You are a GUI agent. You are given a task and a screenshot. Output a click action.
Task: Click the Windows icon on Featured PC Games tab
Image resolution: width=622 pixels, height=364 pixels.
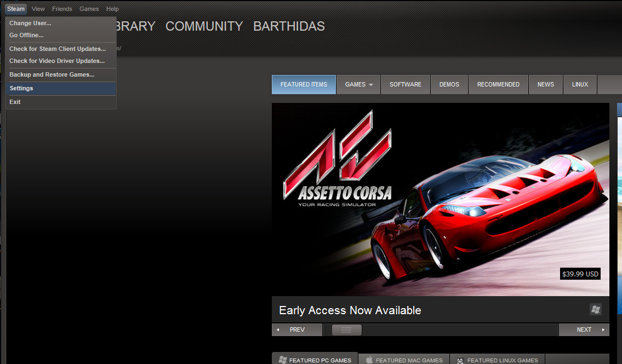[282, 360]
